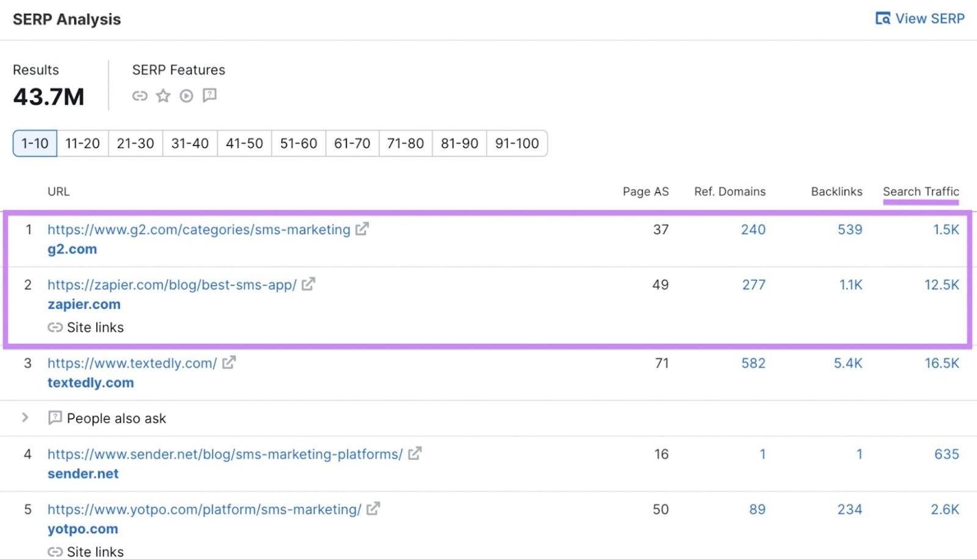The image size is (977, 560).
Task: Click the People Also Ask bubble icon in SERP Features
Action: click(209, 96)
